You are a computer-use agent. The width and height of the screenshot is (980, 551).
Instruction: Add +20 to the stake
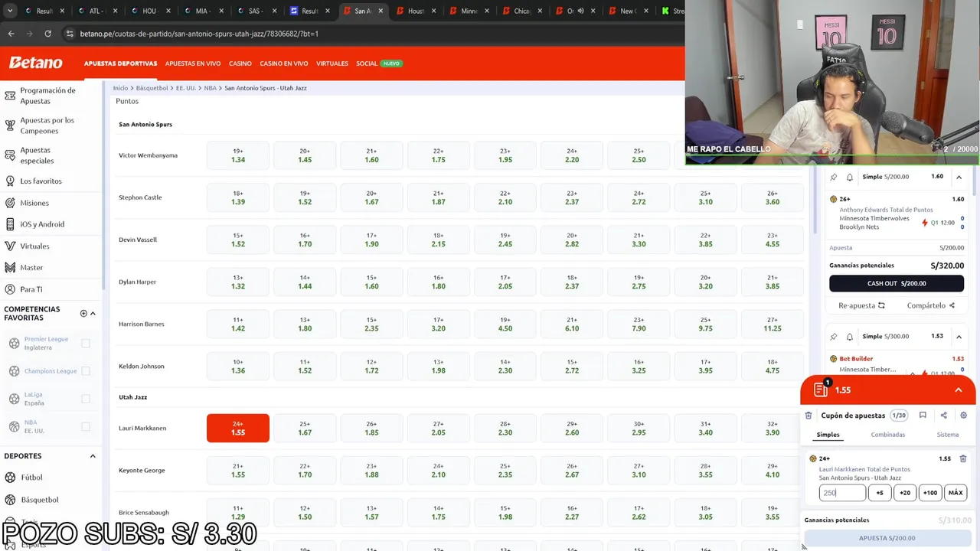coord(905,493)
